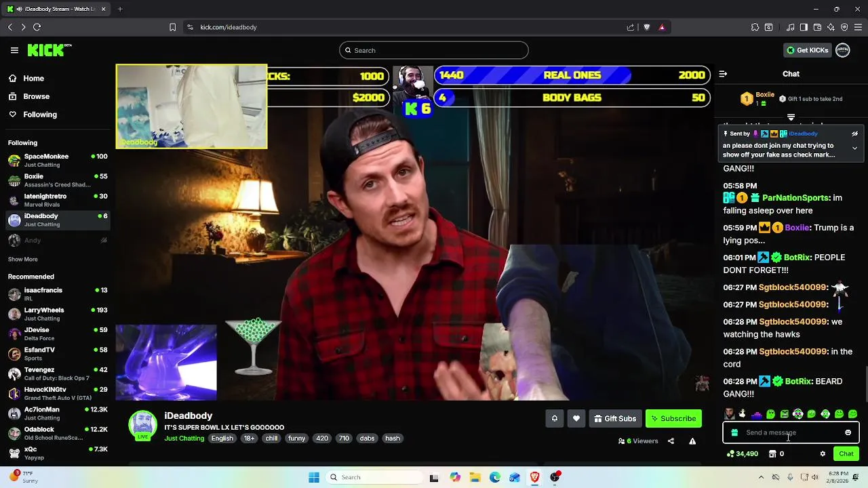The height and width of the screenshot is (488, 868).
Task: Click ParNationSports username in chat
Action: coord(795,198)
